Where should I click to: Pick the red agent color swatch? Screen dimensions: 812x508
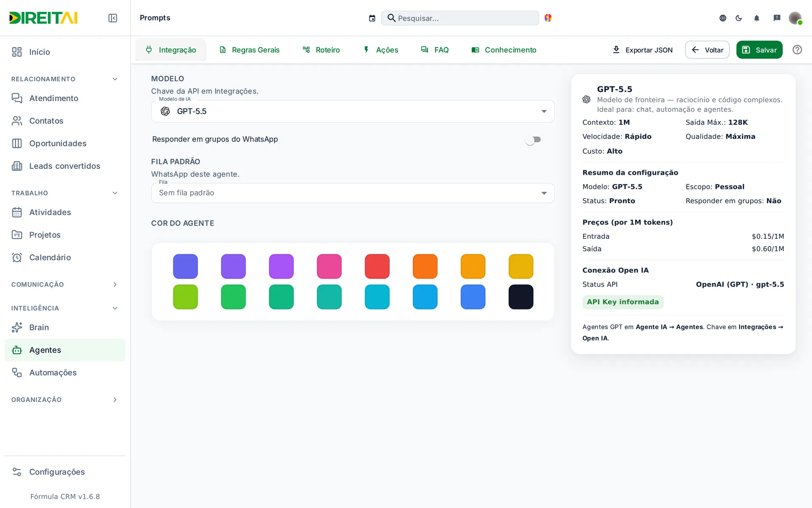coord(377,266)
